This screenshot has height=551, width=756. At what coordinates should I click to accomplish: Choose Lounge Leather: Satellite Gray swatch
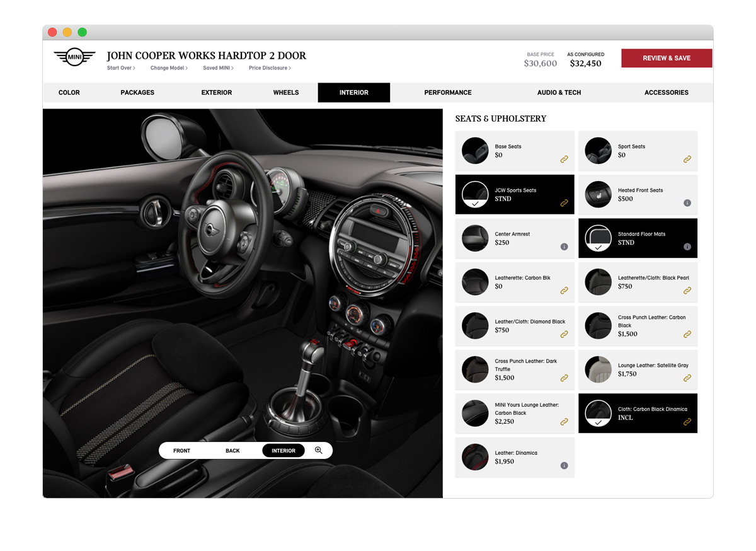pyautogui.click(x=598, y=369)
